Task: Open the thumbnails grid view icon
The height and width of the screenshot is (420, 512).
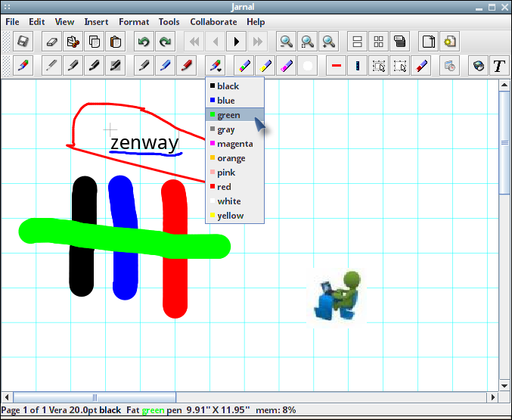Action: (x=378, y=42)
